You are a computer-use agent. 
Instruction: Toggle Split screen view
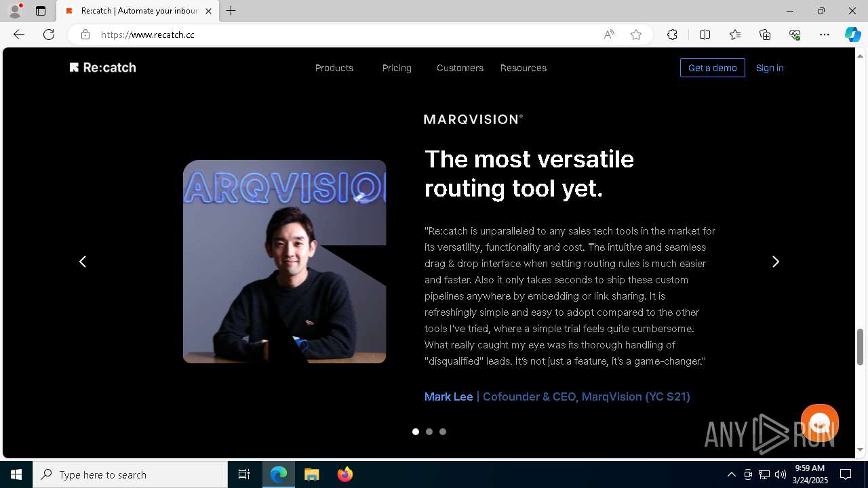coord(705,35)
